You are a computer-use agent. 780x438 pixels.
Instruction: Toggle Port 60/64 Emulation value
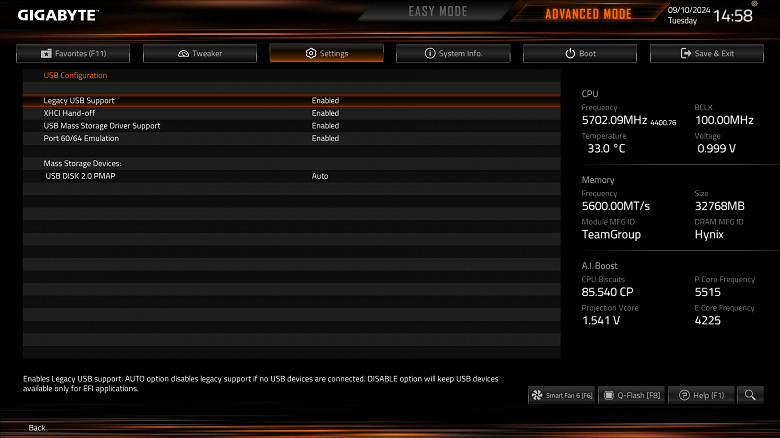click(325, 138)
